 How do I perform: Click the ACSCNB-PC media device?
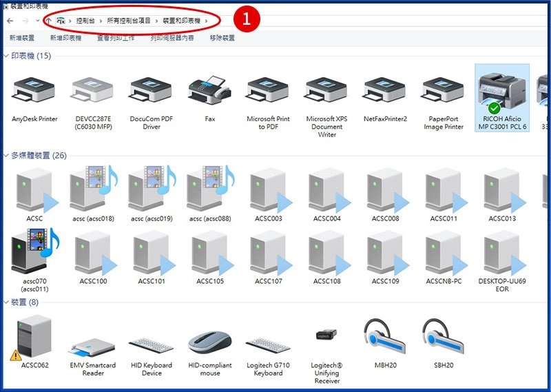(444, 254)
